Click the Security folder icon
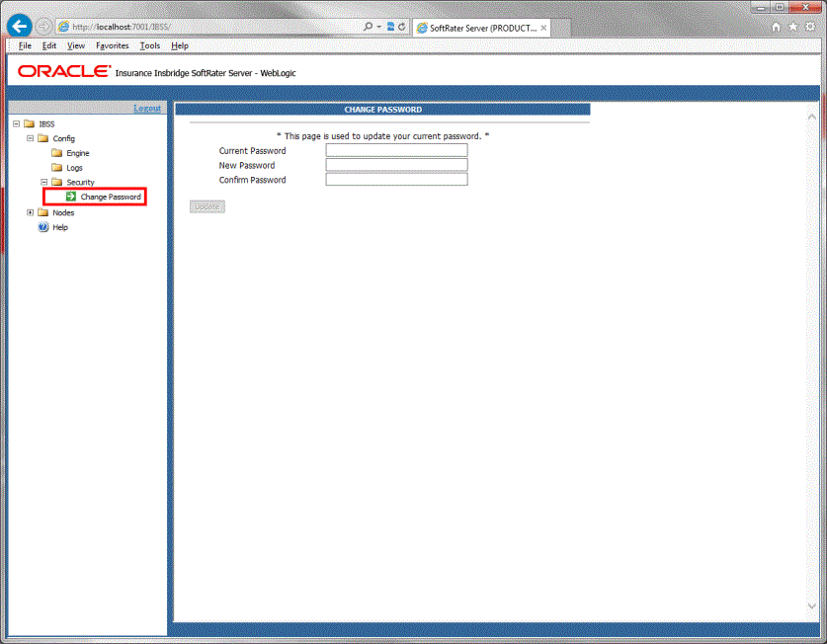The height and width of the screenshot is (644, 827). point(57,182)
